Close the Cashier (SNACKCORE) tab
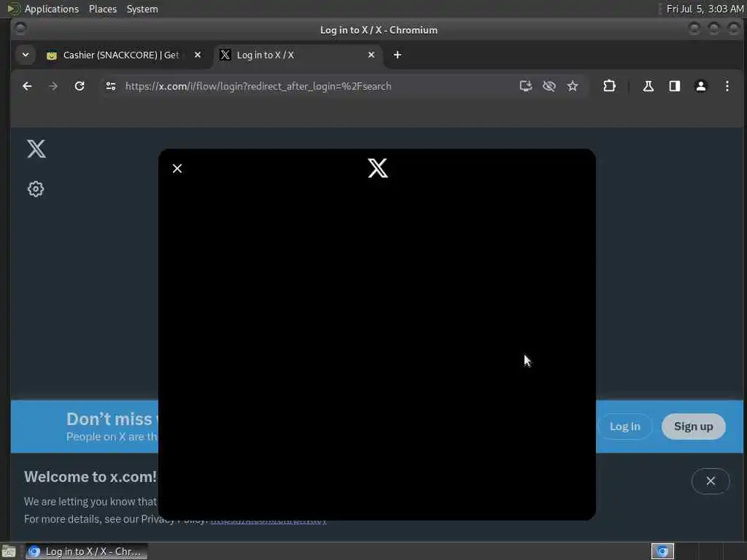The width and height of the screenshot is (747, 560). 198,55
